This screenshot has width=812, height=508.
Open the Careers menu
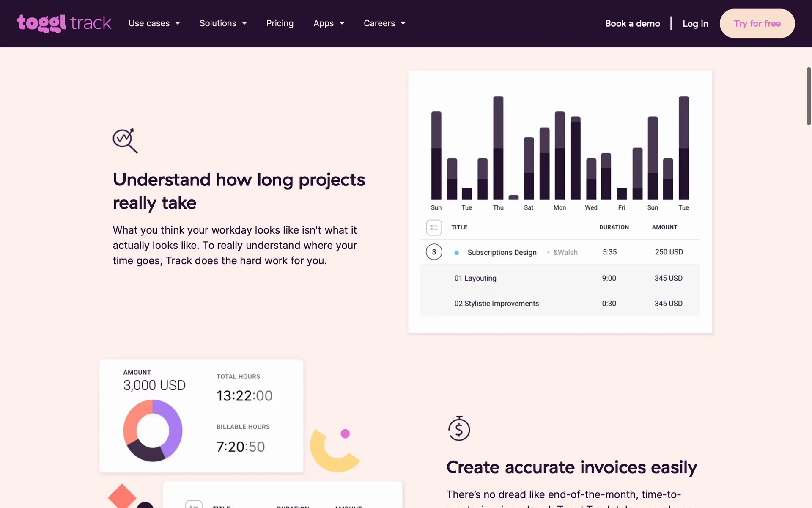click(384, 23)
